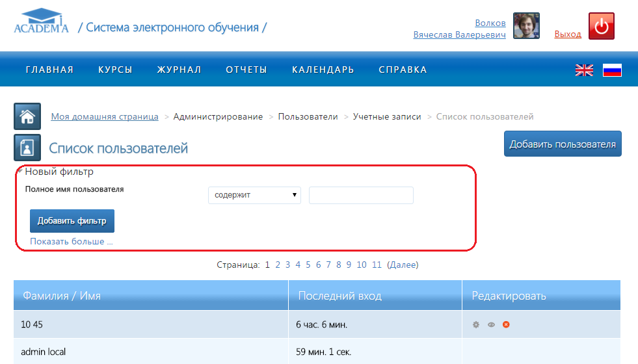Open settings gear for user 10 45
The image size is (638, 364).
[x=475, y=324]
